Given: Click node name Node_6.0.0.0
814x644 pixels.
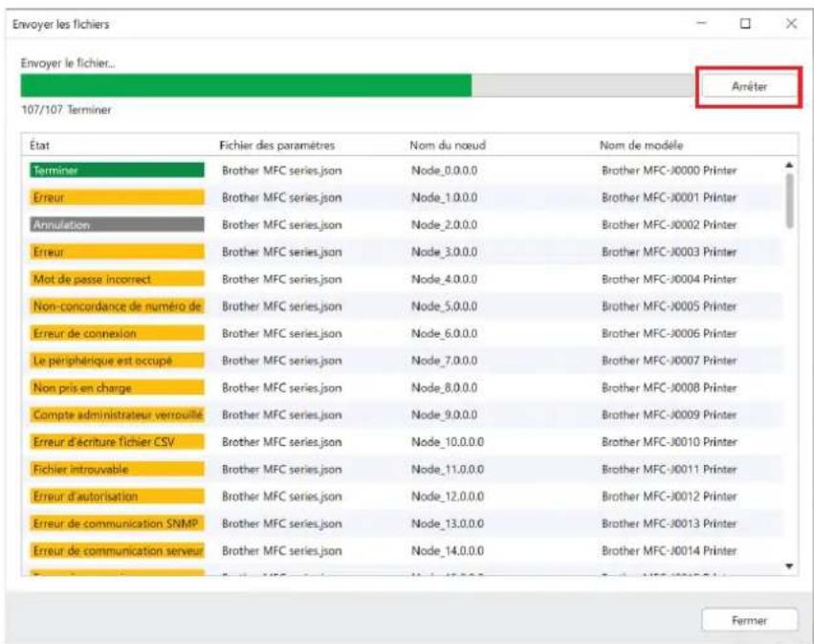Looking at the screenshot, I should coord(445,333).
